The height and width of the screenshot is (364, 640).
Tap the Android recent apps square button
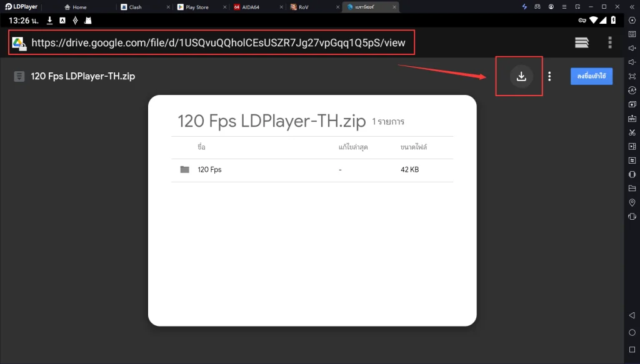(632, 349)
